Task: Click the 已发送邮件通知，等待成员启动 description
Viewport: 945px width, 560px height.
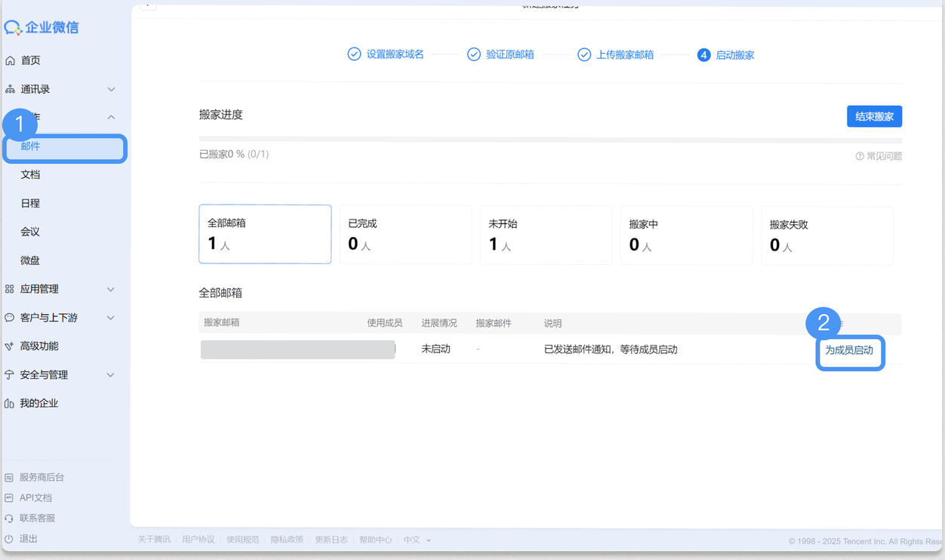Action: tap(611, 349)
